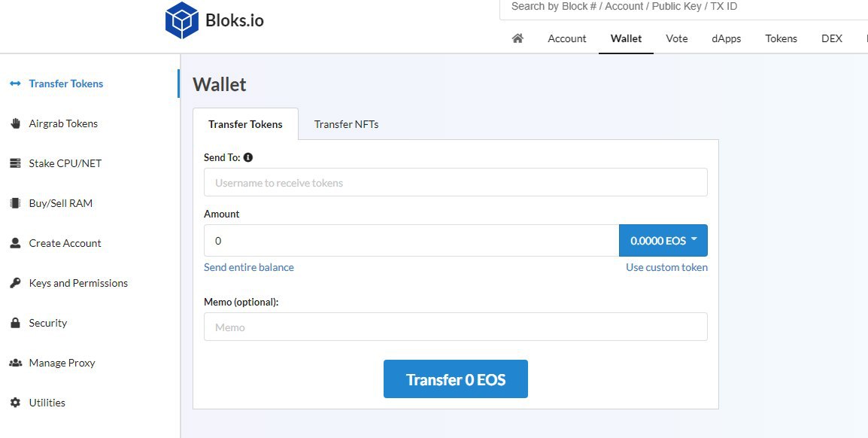The width and height of the screenshot is (868, 438).
Task: Click the Keys and Permissions key icon
Action: click(x=16, y=283)
